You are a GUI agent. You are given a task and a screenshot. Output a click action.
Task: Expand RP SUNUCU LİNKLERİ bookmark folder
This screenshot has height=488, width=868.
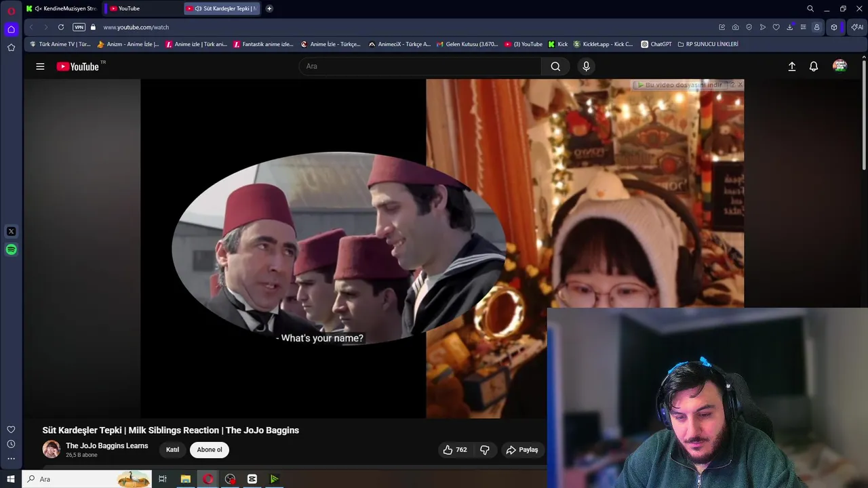tap(707, 44)
